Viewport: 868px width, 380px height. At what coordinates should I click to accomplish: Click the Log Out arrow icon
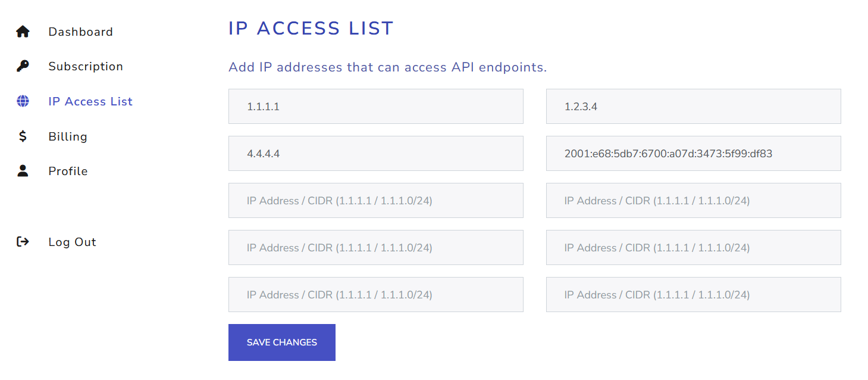click(x=23, y=242)
